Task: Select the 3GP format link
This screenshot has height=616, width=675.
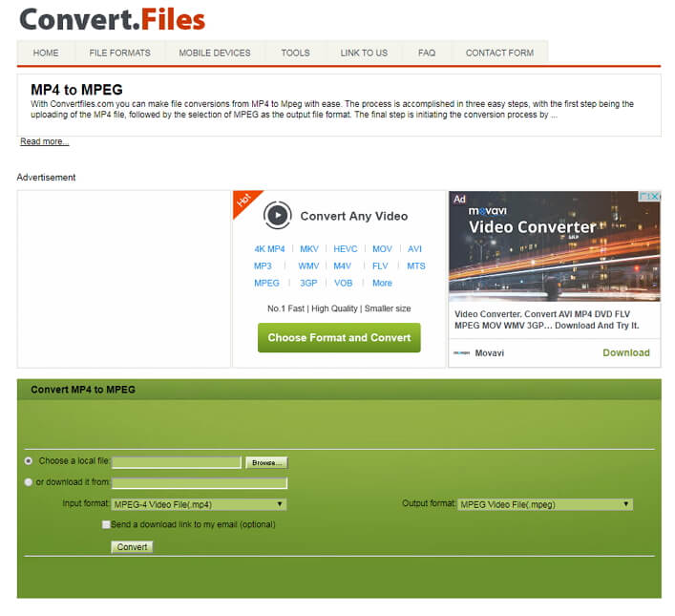Action: [x=308, y=283]
